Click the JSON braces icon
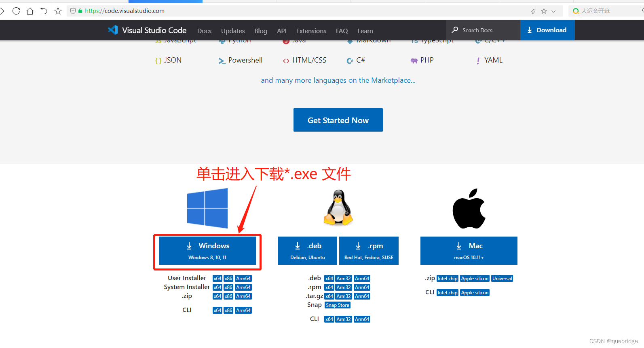This screenshot has height=348, width=644. click(158, 61)
